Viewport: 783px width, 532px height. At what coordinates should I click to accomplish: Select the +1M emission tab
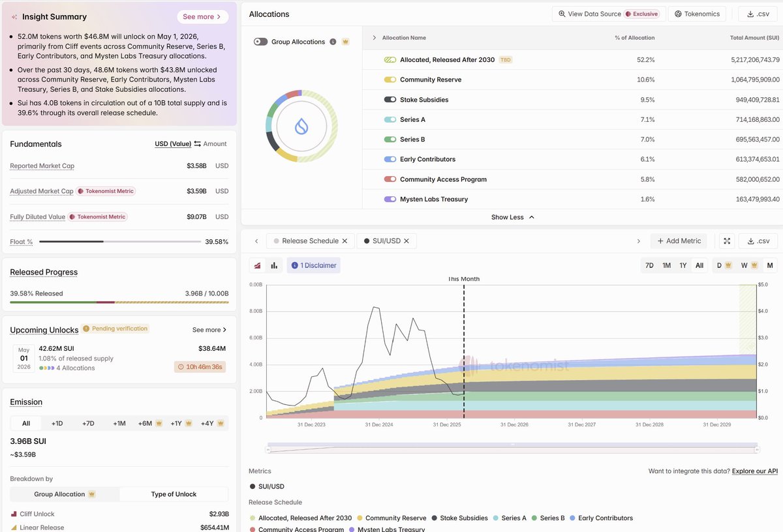119,423
